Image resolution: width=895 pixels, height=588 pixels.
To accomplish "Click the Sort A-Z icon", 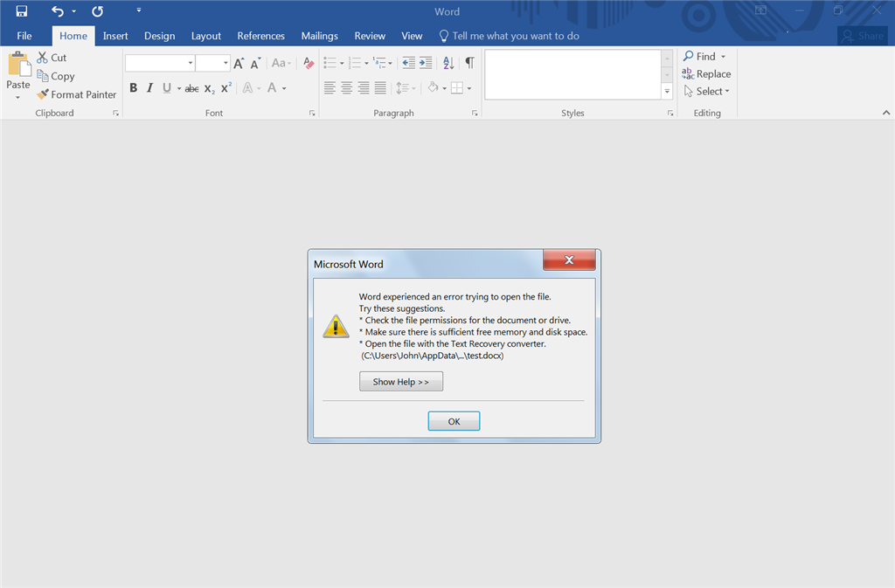I will click(x=448, y=63).
